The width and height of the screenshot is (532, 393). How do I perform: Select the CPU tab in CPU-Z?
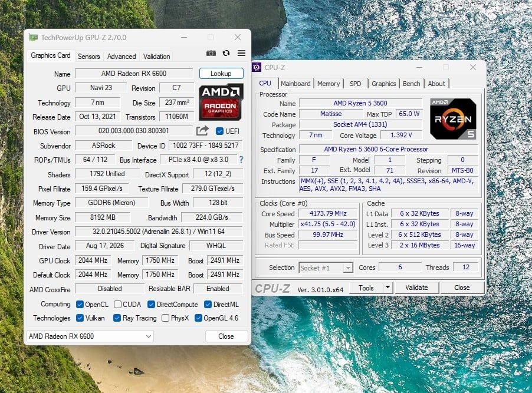(x=265, y=83)
